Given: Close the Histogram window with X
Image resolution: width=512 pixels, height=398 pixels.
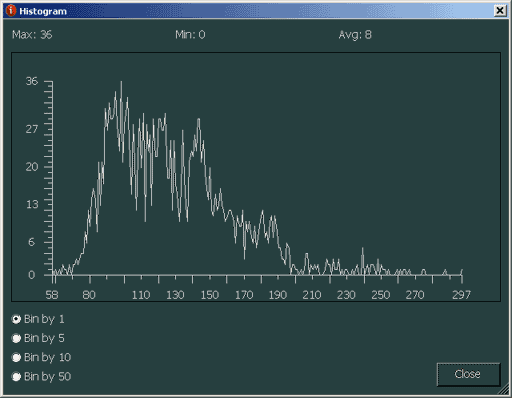Looking at the screenshot, I should click(500, 11).
